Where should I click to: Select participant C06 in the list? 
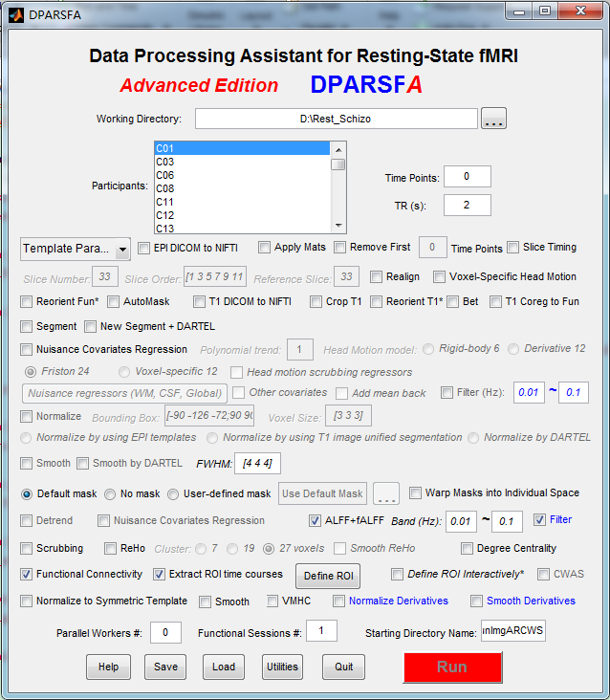tap(242, 175)
